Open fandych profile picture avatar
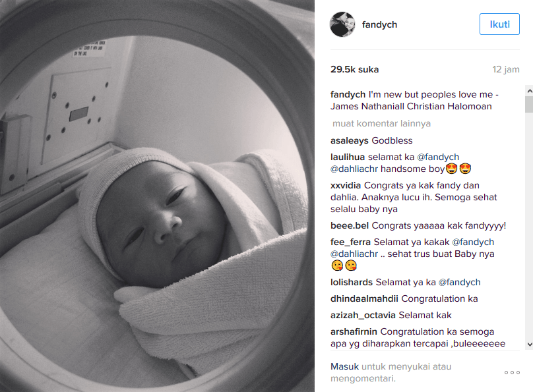 point(342,24)
